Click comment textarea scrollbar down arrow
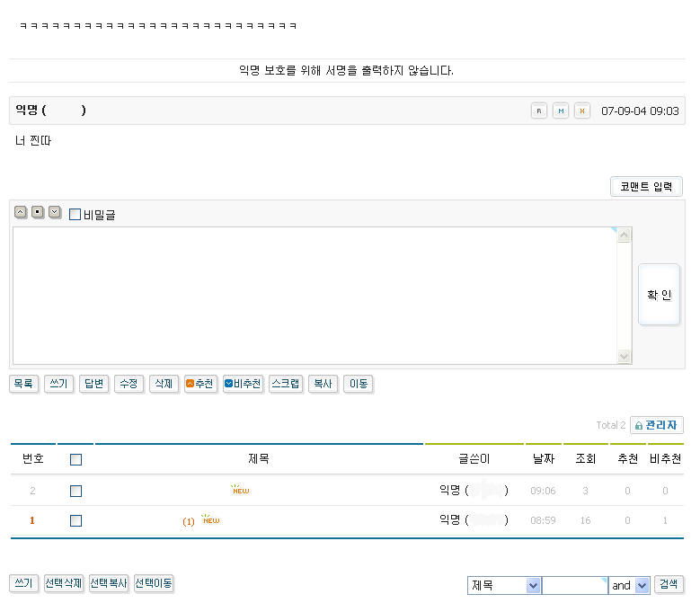Image resolution: width=700 pixels, height=603 pixels. (x=625, y=357)
